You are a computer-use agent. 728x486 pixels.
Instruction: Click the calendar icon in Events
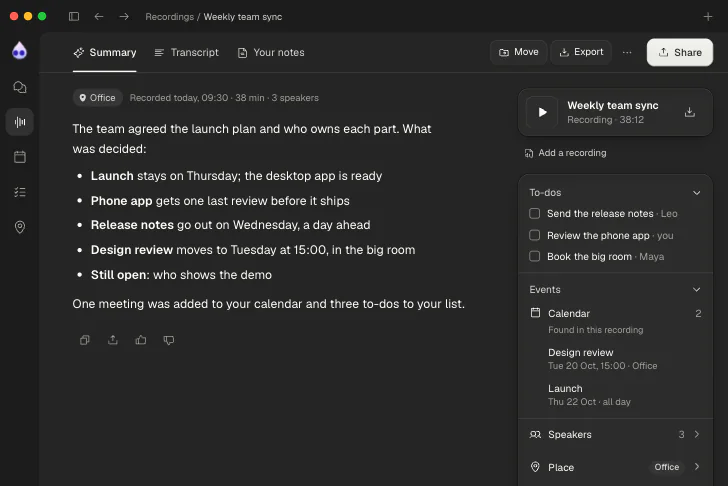535,313
